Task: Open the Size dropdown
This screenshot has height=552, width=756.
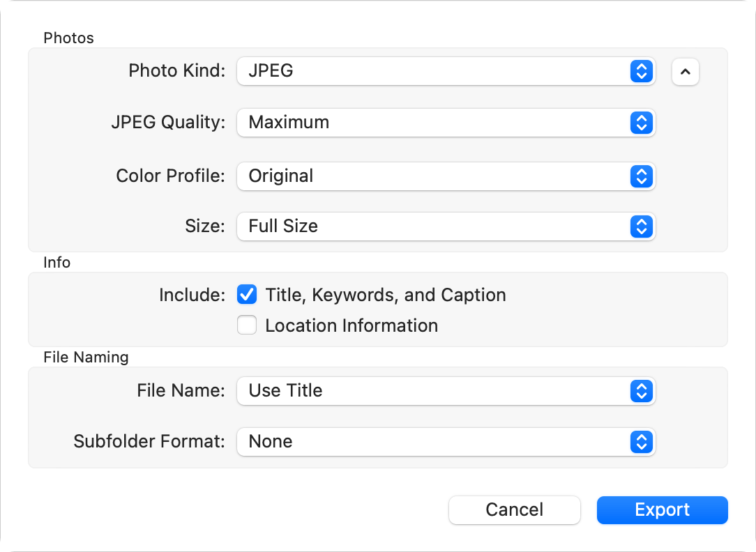Action: (x=446, y=227)
